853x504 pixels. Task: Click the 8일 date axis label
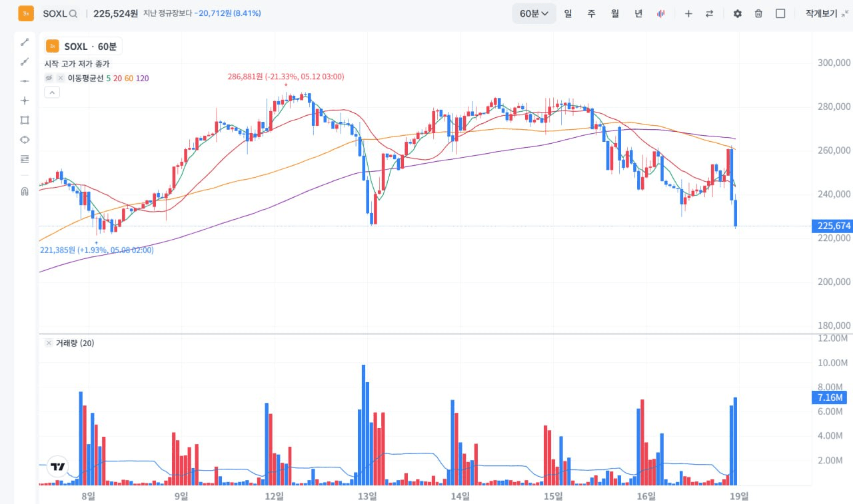click(x=88, y=495)
